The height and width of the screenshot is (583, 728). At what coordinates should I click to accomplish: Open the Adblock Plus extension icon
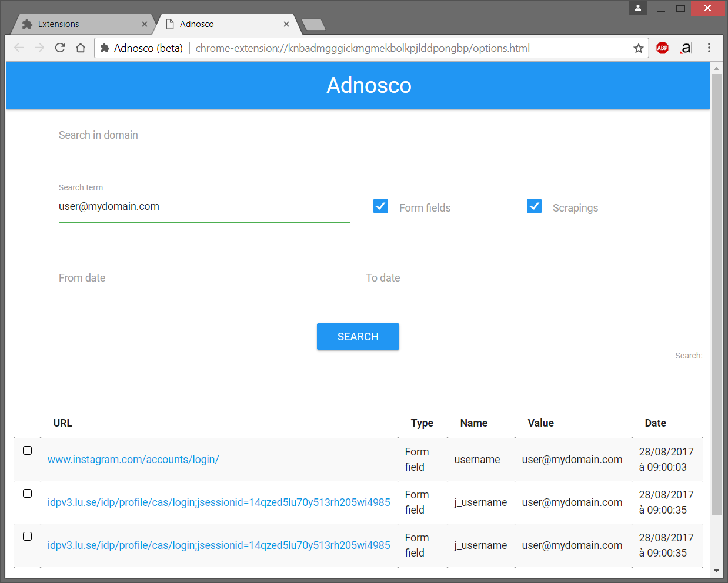coord(662,48)
